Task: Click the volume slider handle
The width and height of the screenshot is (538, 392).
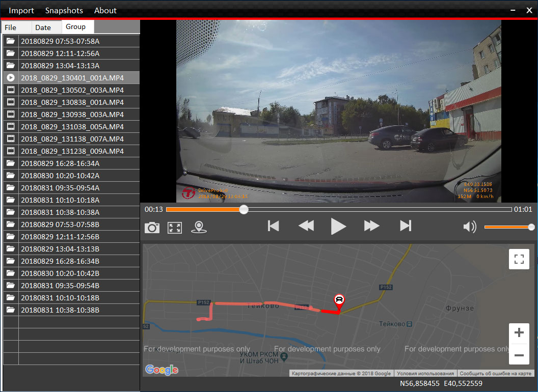Action: click(531, 227)
